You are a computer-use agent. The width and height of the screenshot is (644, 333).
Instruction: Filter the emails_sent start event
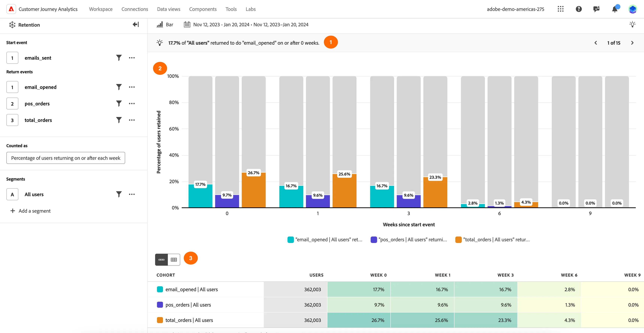(x=119, y=58)
